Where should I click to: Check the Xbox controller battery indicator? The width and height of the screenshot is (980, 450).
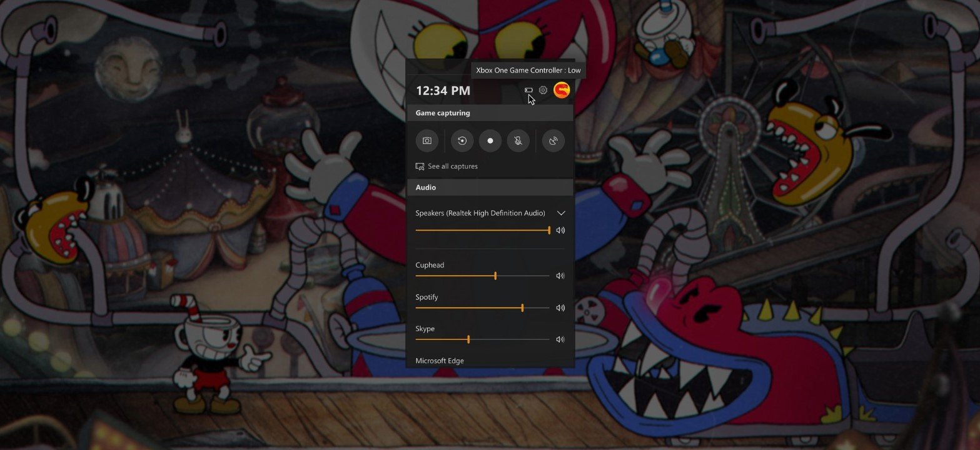click(528, 90)
